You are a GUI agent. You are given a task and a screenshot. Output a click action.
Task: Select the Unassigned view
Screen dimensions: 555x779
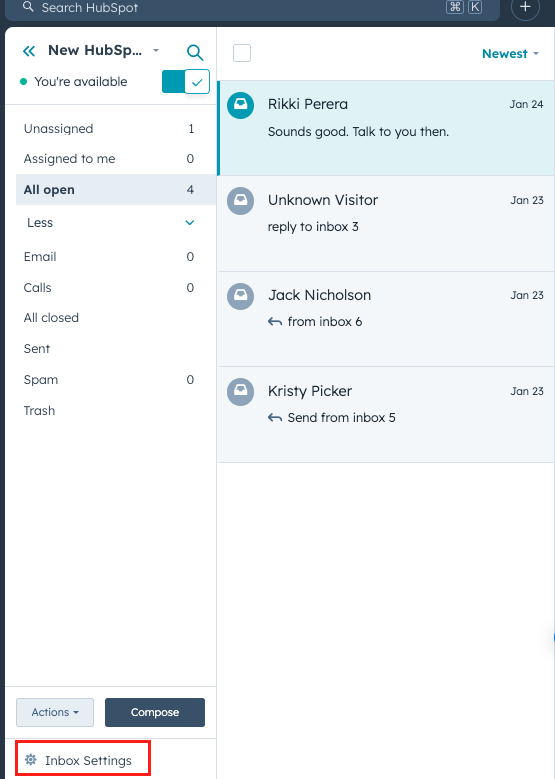point(111,129)
